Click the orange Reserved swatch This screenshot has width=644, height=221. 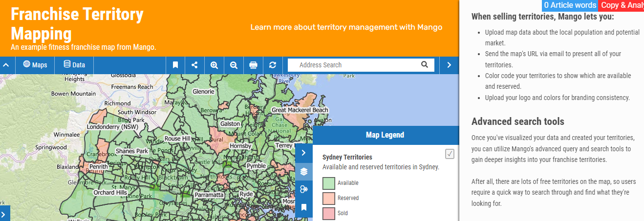[x=329, y=198]
